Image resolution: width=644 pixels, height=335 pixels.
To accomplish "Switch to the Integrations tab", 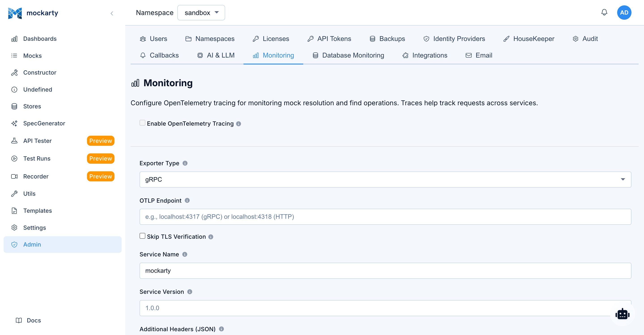I will tap(425, 55).
